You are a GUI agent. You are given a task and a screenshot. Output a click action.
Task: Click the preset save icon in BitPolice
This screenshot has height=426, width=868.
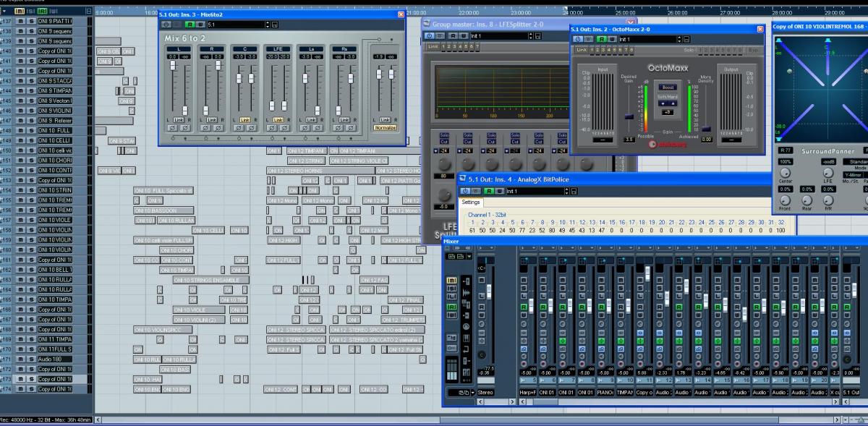pos(574,191)
